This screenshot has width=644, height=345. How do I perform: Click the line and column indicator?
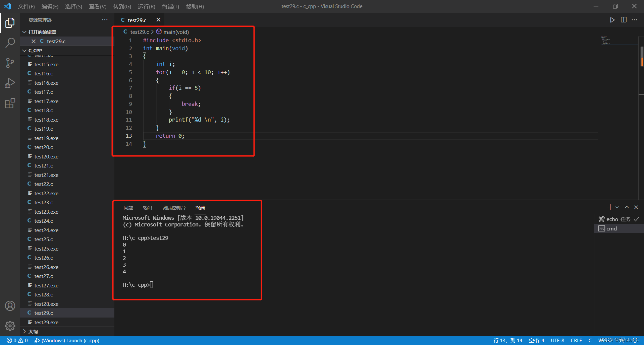[507, 340]
